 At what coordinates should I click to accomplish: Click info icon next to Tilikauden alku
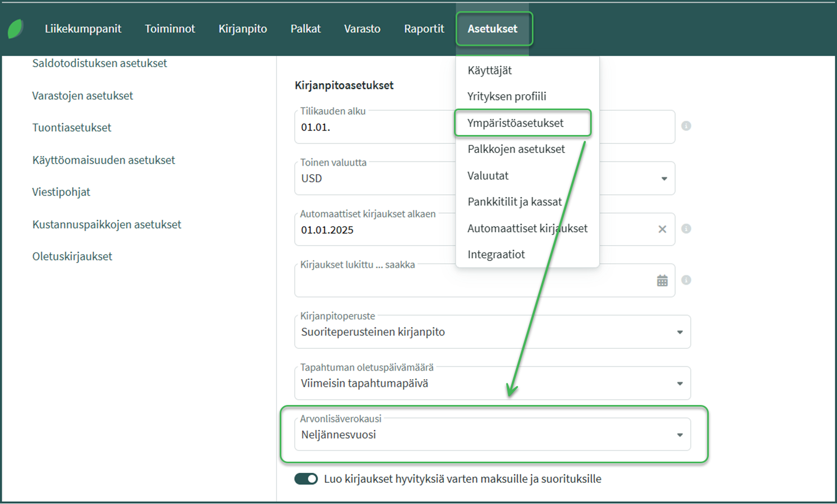click(686, 126)
